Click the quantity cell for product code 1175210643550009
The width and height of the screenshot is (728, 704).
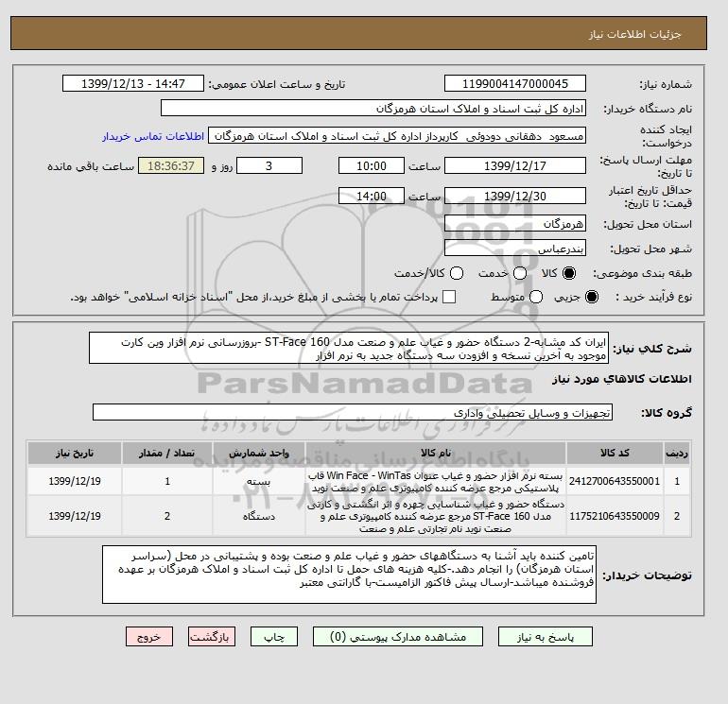click(167, 516)
